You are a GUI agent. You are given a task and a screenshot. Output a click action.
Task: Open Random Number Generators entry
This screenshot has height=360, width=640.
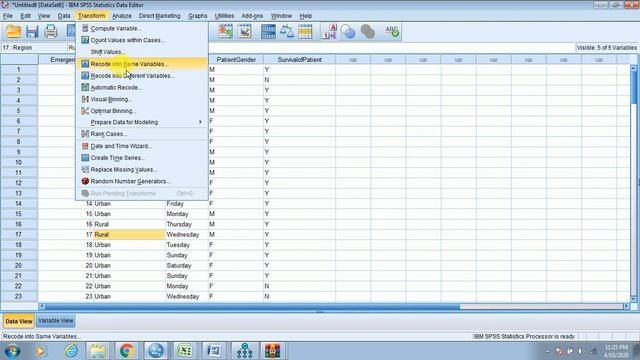click(x=142, y=181)
